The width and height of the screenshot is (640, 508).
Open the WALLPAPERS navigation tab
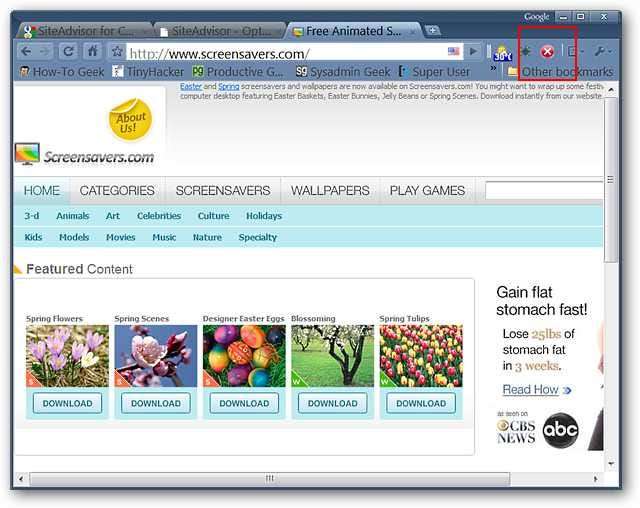[x=330, y=191]
